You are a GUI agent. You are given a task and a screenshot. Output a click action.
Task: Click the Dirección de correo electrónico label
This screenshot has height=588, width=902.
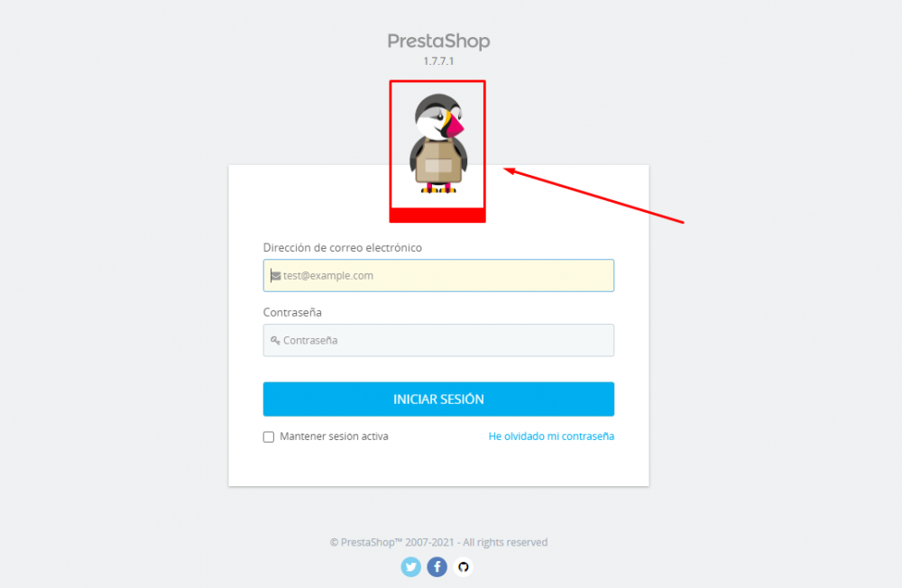tap(342, 248)
